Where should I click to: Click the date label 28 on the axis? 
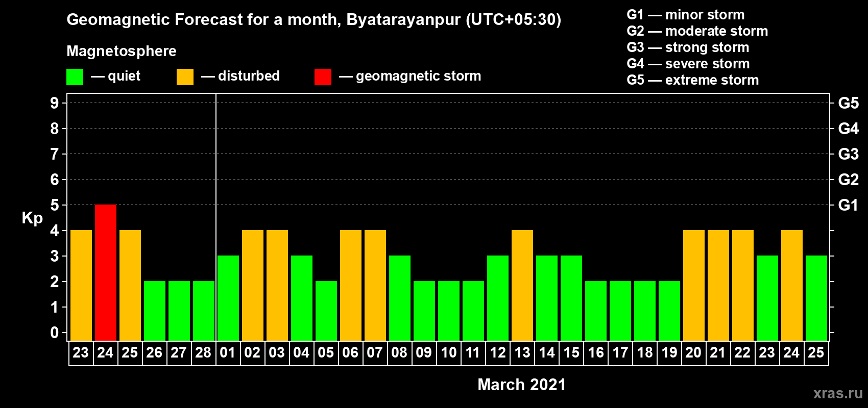203,353
